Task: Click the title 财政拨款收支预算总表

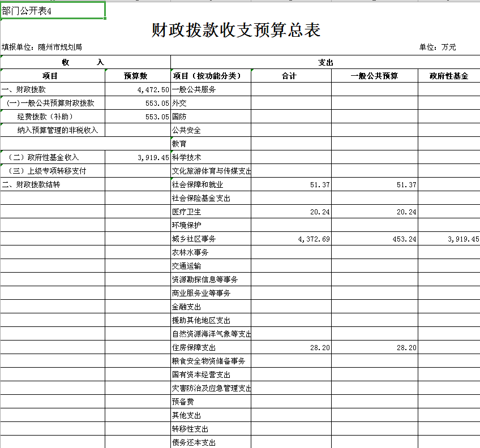Action: click(236, 30)
